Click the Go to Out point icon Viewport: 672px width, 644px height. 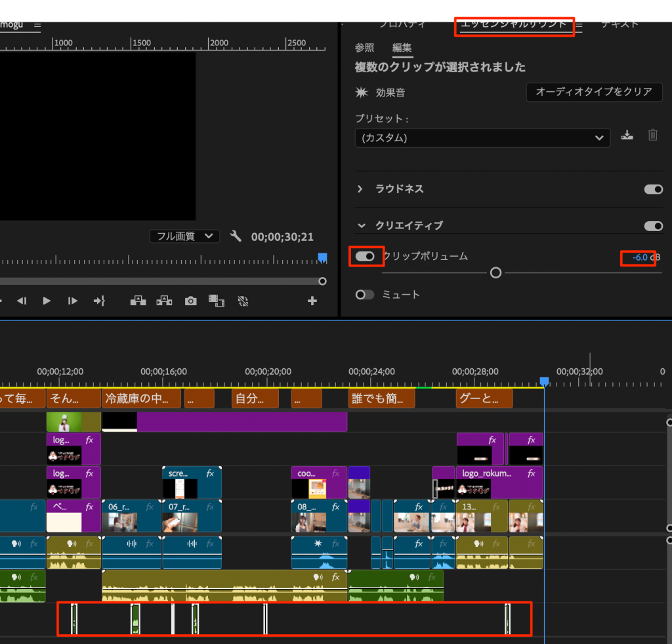click(99, 301)
